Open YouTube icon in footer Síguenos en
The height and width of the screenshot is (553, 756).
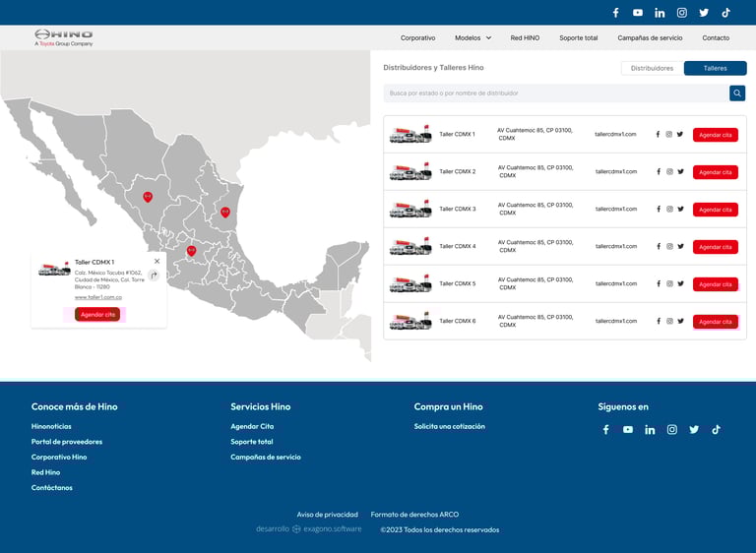coord(628,430)
